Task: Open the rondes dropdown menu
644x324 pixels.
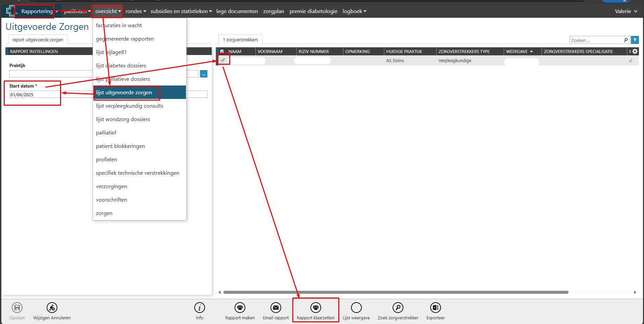Action: click(136, 11)
